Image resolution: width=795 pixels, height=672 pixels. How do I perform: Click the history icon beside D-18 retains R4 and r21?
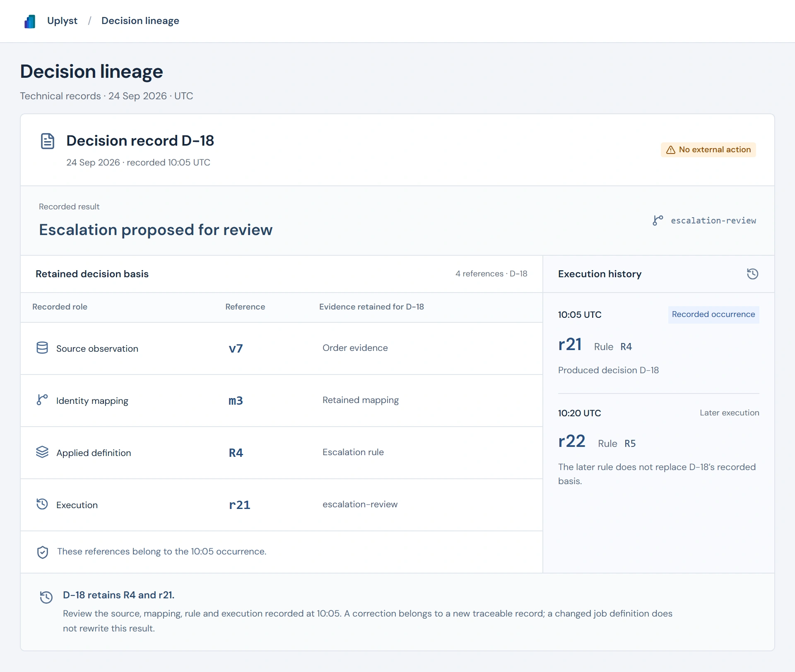(x=46, y=597)
